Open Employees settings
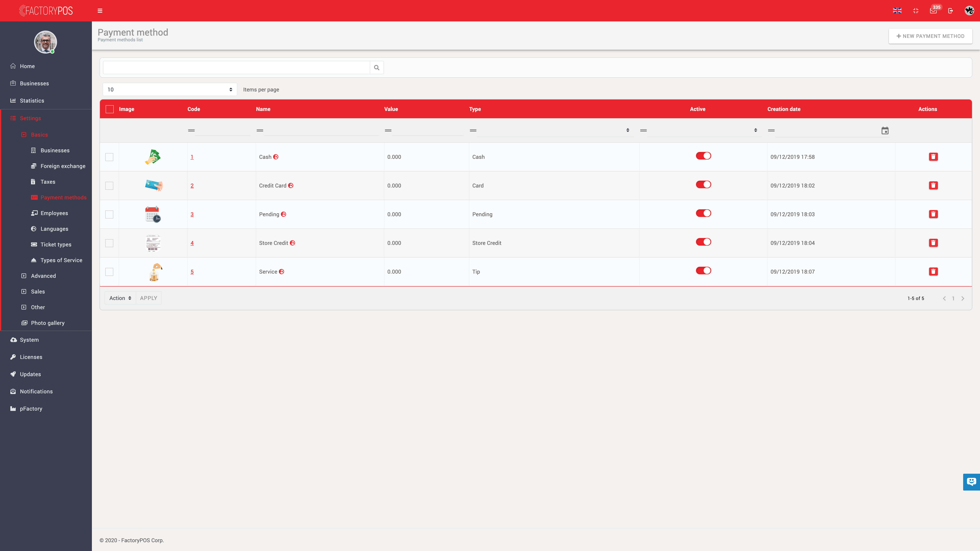Image resolution: width=980 pixels, height=551 pixels. click(54, 213)
